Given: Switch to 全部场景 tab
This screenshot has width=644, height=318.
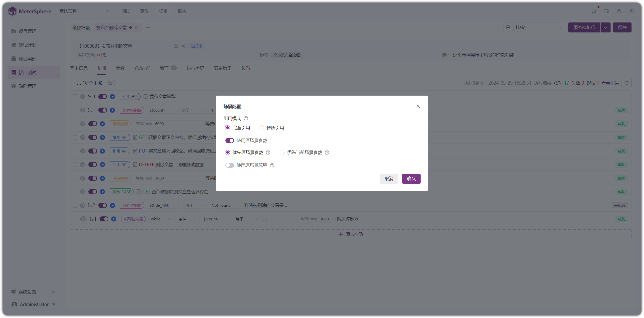Looking at the screenshot, I should (81, 27).
